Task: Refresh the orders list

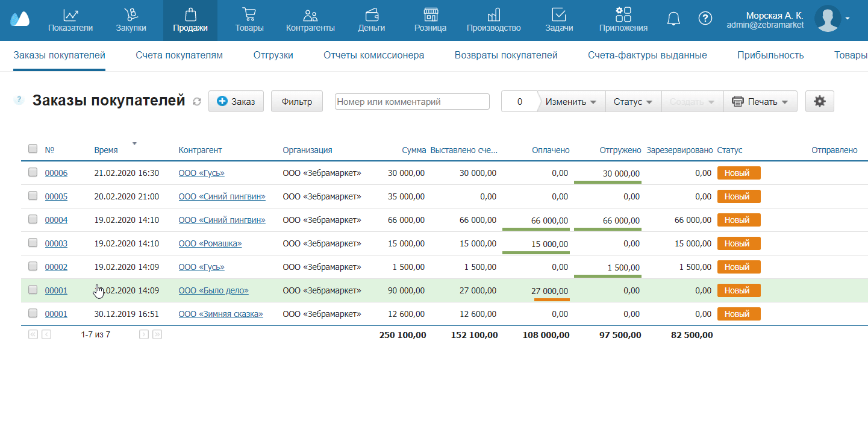Action: (x=197, y=102)
